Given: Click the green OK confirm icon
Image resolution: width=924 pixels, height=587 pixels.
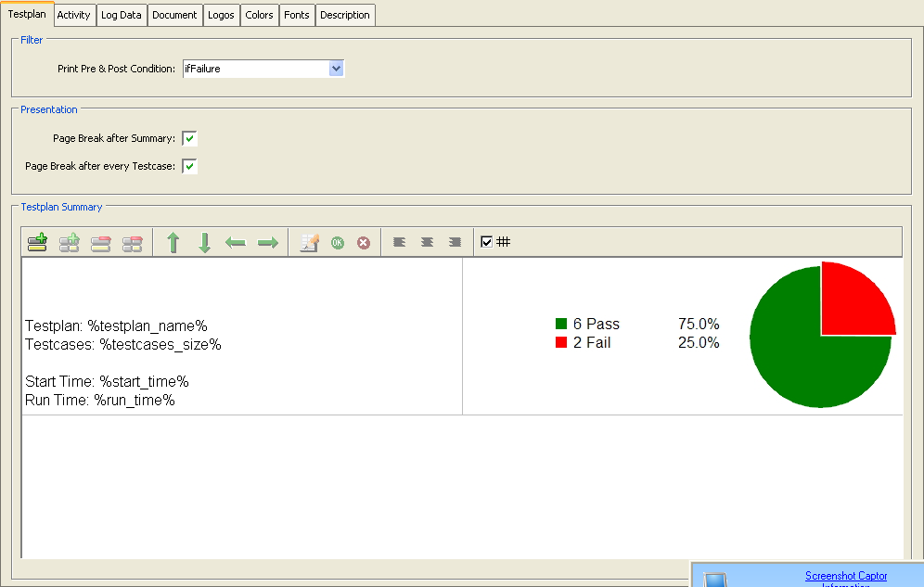Looking at the screenshot, I should [338, 243].
